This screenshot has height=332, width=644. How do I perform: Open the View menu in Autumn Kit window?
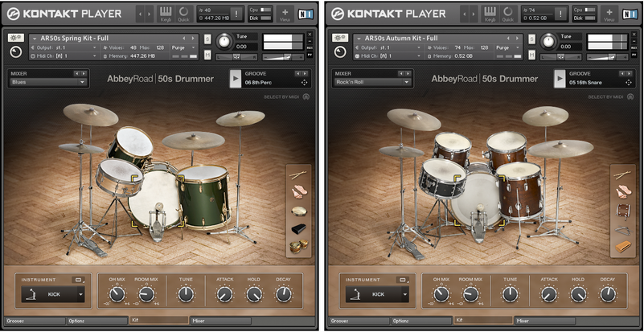[x=609, y=14]
